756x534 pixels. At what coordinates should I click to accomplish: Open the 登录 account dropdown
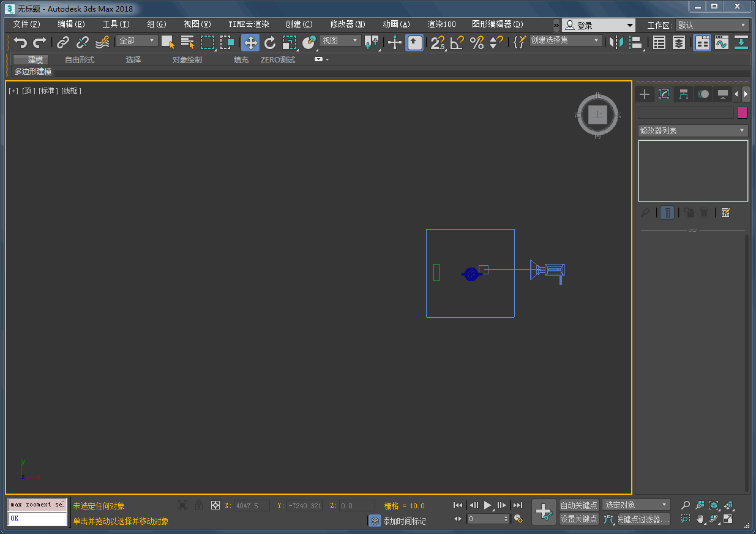[599, 25]
